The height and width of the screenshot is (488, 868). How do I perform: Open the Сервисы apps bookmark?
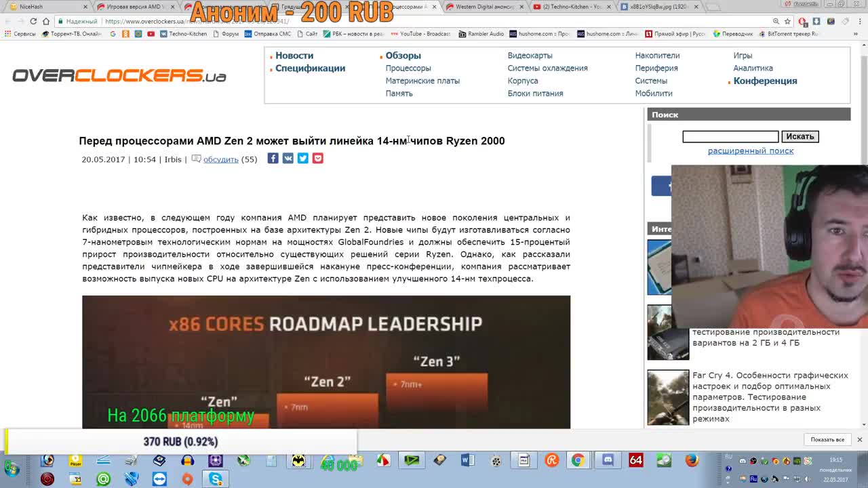[x=20, y=34]
